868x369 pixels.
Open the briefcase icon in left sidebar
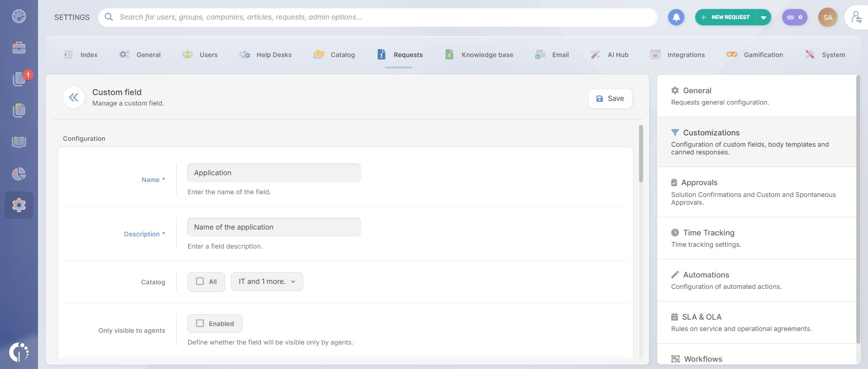tap(19, 48)
